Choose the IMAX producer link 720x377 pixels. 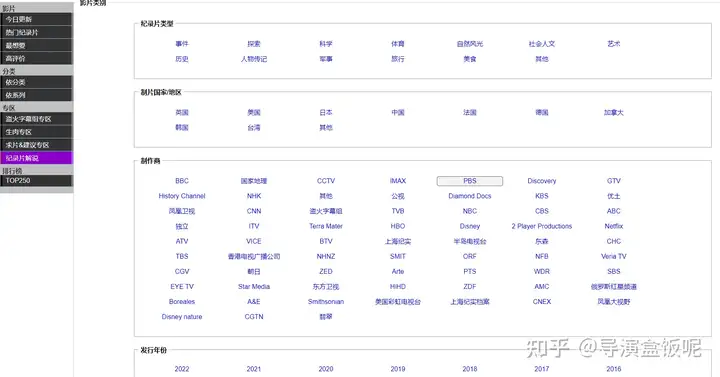pyautogui.click(x=398, y=181)
